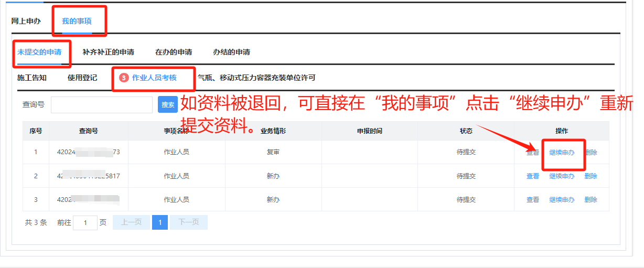
Task: Click 继续申办 in the second row
Action: (x=562, y=176)
